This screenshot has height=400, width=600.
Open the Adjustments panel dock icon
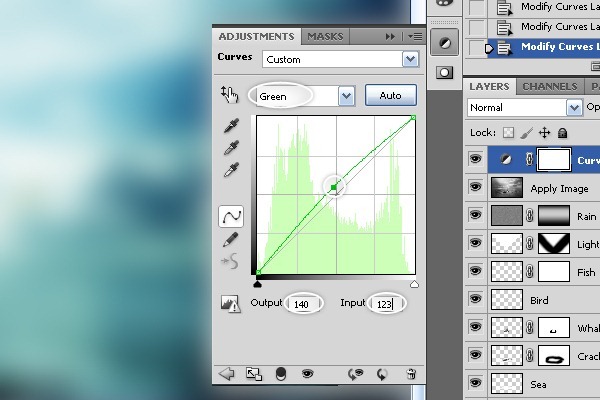(x=444, y=43)
